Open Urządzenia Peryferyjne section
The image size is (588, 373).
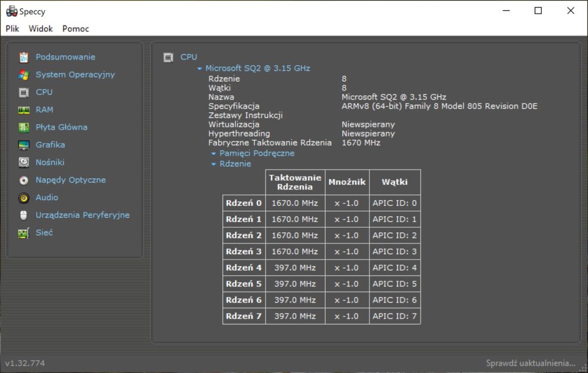tap(82, 215)
